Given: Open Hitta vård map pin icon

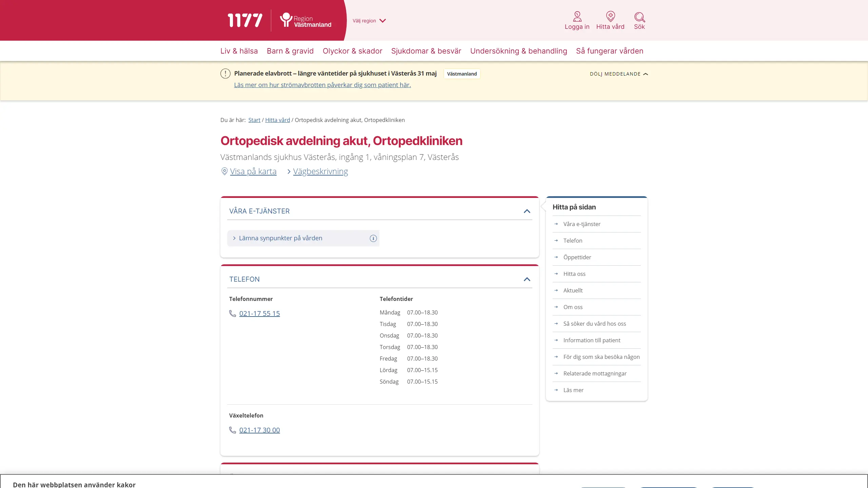Looking at the screenshot, I should 610,16.
